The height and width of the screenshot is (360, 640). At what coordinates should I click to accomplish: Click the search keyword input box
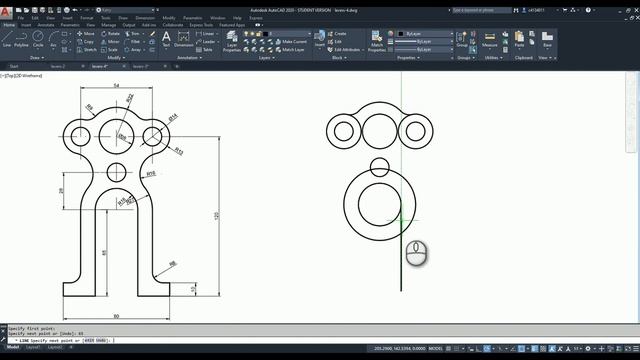pos(482,10)
